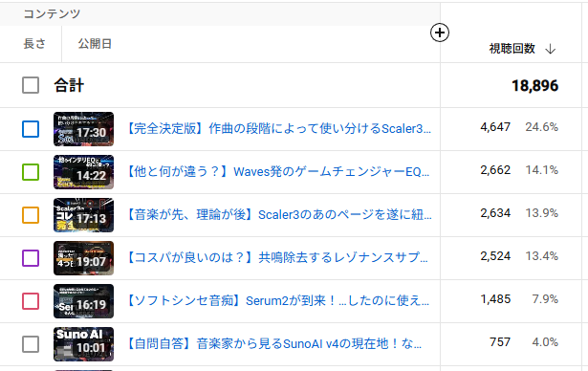The image size is (588, 371).
Task: Open the 17:30 Scaler3 video thumbnail
Action: [83, 129]
